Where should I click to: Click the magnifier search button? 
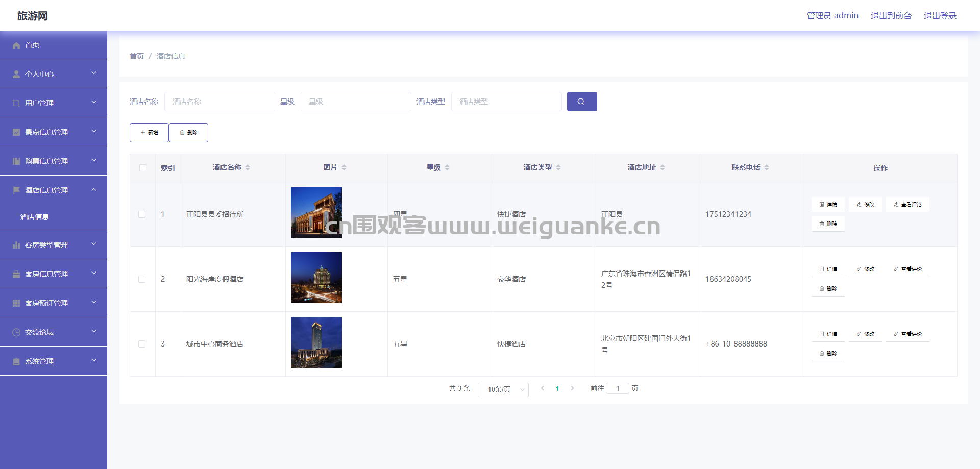[582, 102]
